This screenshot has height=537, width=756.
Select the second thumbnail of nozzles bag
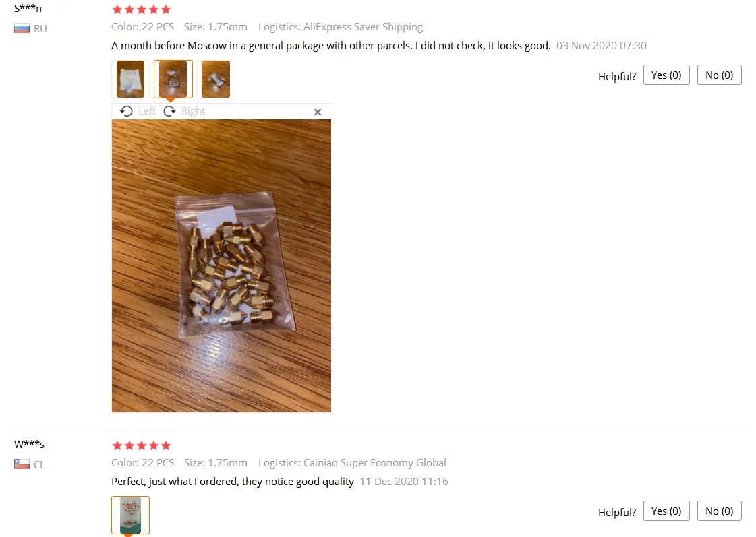click(x=173, y=79)
